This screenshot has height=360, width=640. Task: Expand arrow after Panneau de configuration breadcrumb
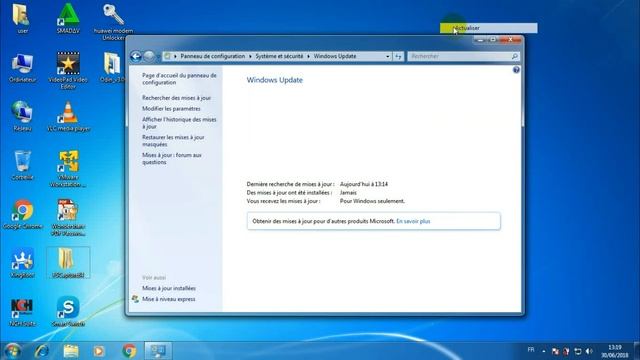250,56
